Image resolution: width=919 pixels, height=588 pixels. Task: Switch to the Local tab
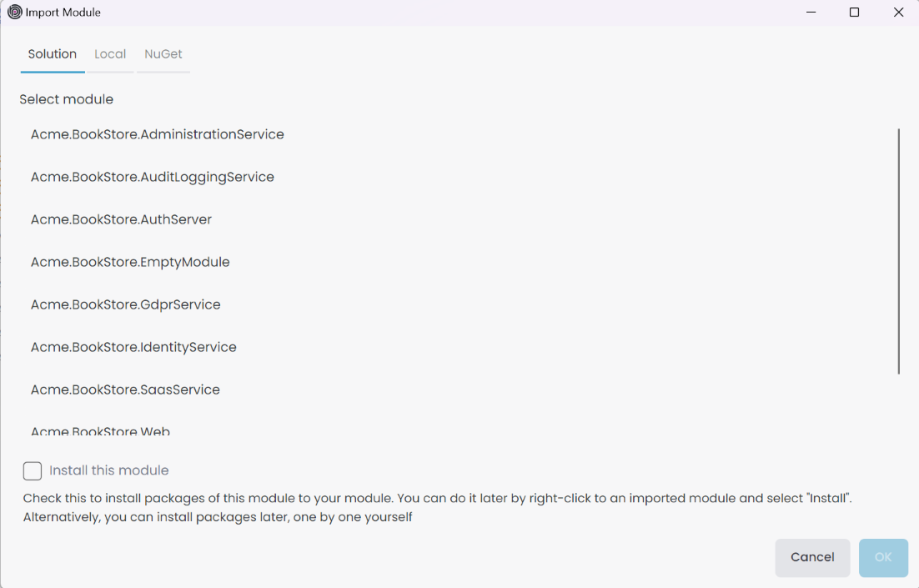point(110,53)
